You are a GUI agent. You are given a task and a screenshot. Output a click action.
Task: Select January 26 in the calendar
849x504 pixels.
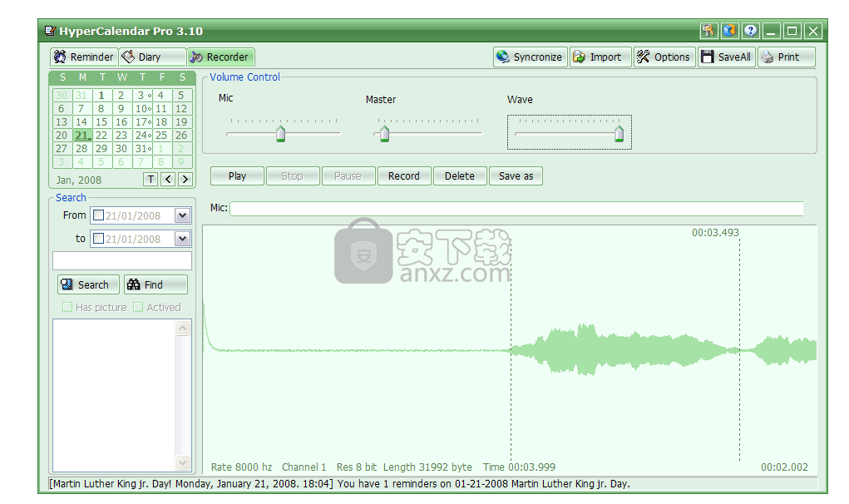tap(181, 136)
